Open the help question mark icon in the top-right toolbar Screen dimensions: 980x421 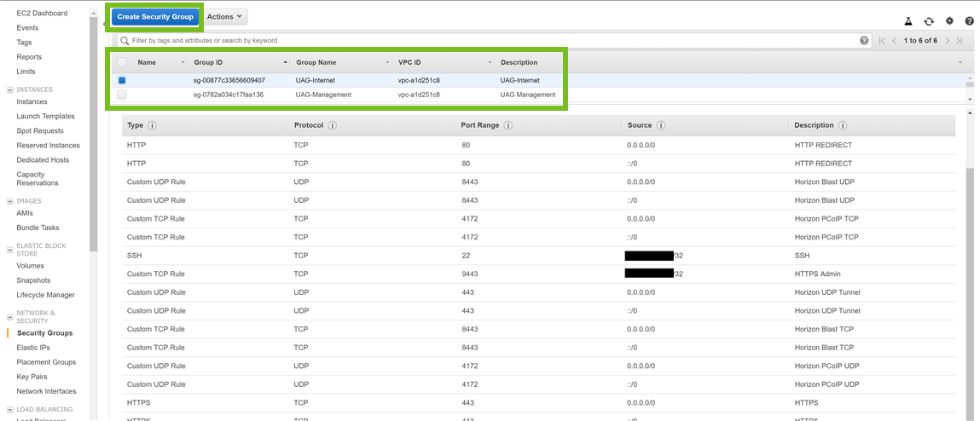pyautogui.click(x=970, y=21)
